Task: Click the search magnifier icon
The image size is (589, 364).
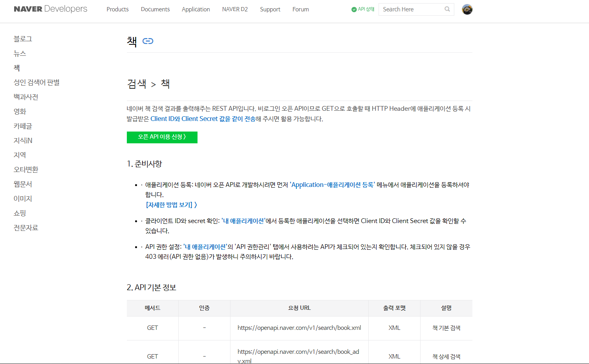Action: pos(447,9)
